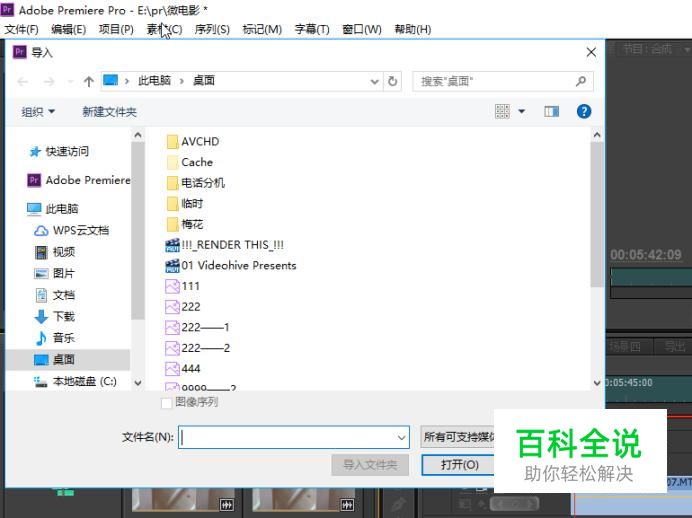Open the Pictures library in sidebar
692x518 pixels.
pos(54,274)
